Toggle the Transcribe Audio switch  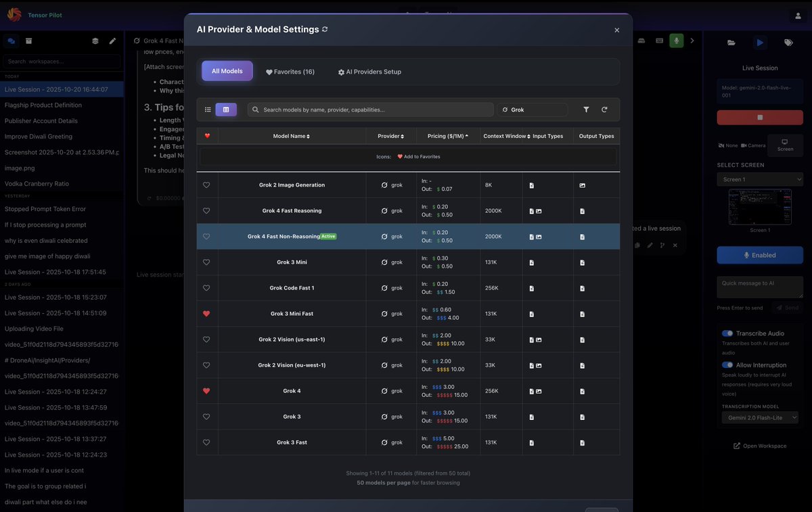point(727,333)
